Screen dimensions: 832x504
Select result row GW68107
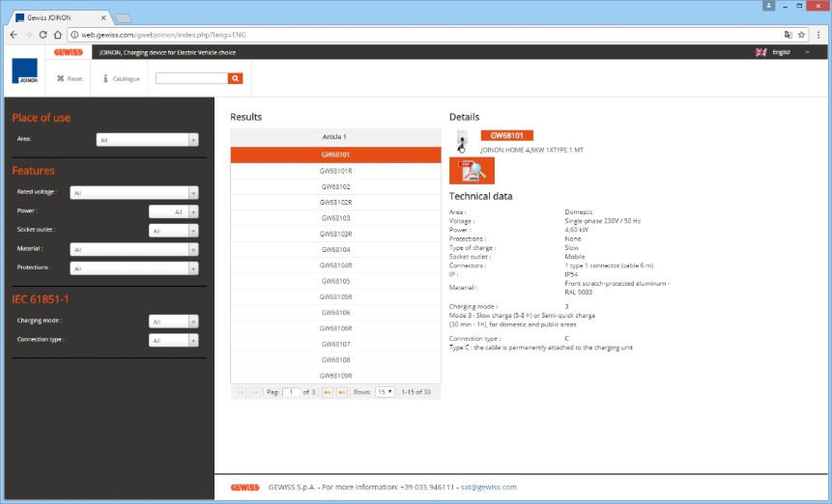pyautogui.click(x=335, y=344)
